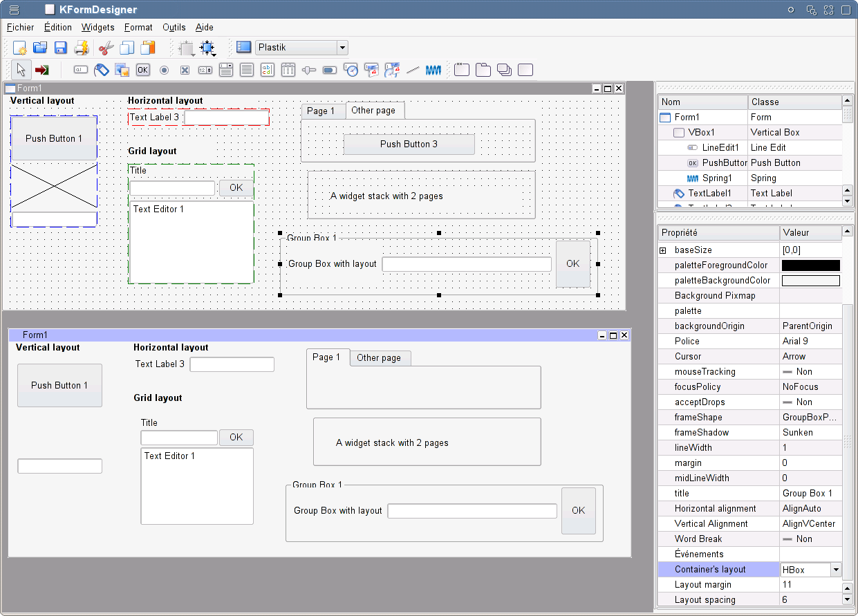Click paletteForegroundColor black swatch

[811, 265]
